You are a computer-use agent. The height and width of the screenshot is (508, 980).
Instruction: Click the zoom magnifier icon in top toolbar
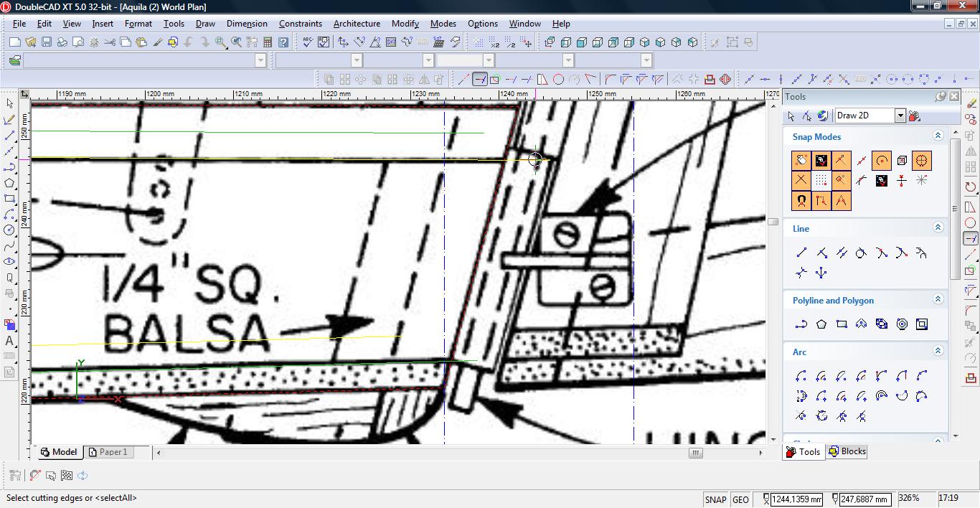tap(220, 42)
